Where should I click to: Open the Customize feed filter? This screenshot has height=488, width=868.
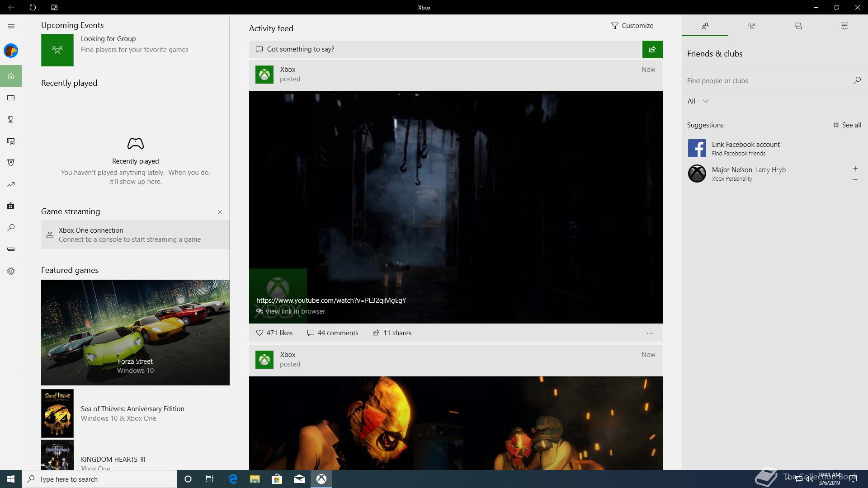(632, 26)
